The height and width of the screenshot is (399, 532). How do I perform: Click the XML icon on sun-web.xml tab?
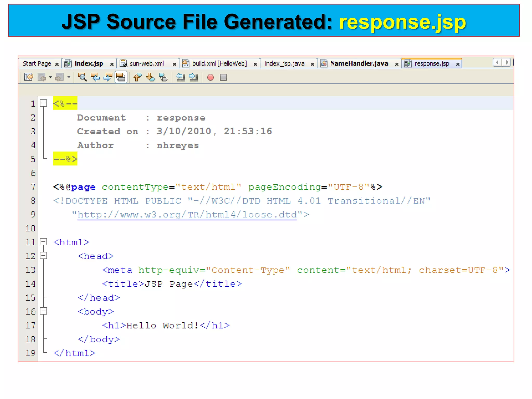tap(123, 63)
